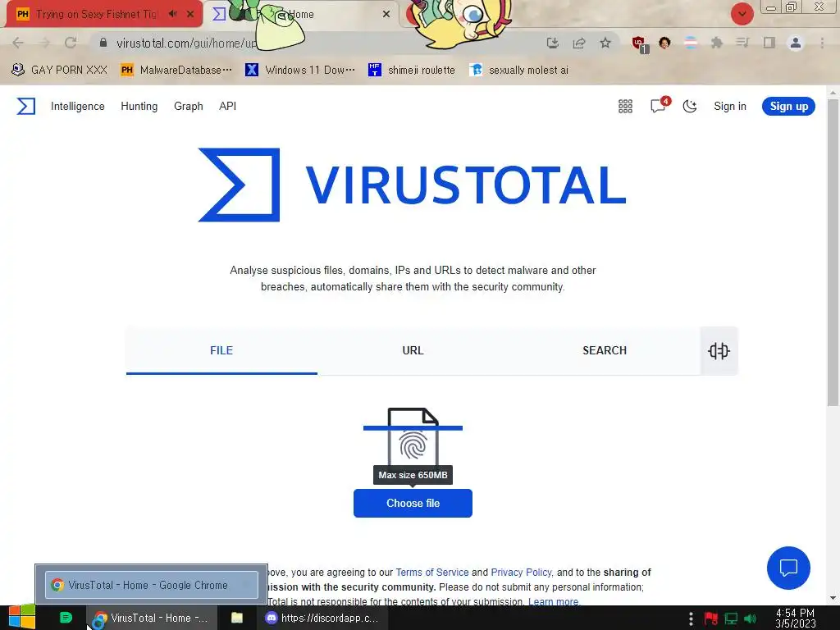The width and height of the screenshot is (840, 630).
Task: Click the page vertical scrollbar thumb
Action: (833, 252)
